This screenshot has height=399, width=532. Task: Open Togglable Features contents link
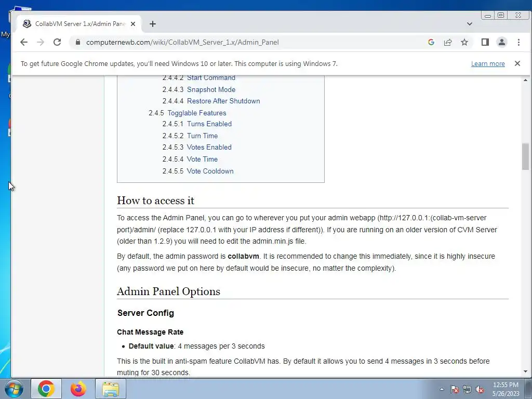click(x=197, y=113)
